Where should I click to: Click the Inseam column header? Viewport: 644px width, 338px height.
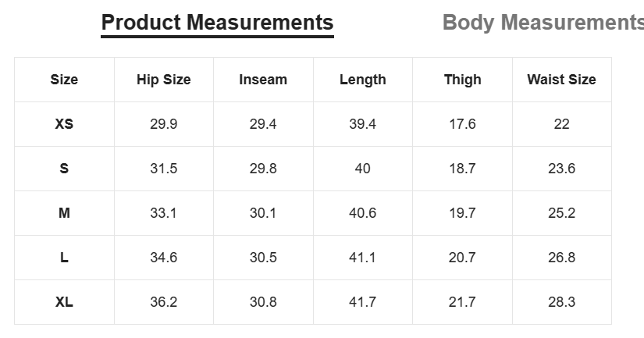tap(263, 80)
